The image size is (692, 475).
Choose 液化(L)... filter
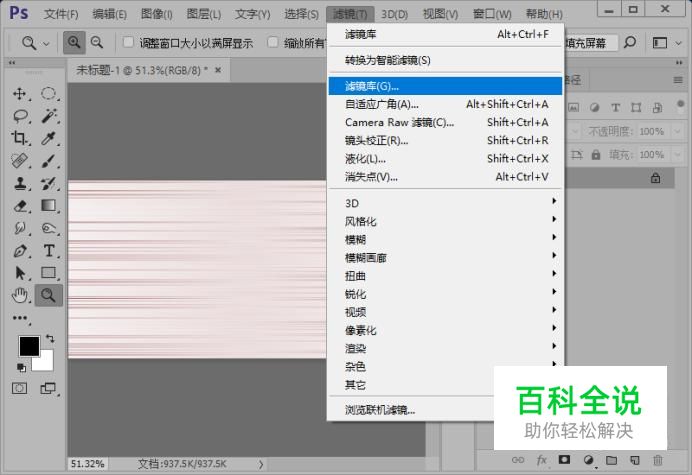pyautogui.click(x=445, y=158)
